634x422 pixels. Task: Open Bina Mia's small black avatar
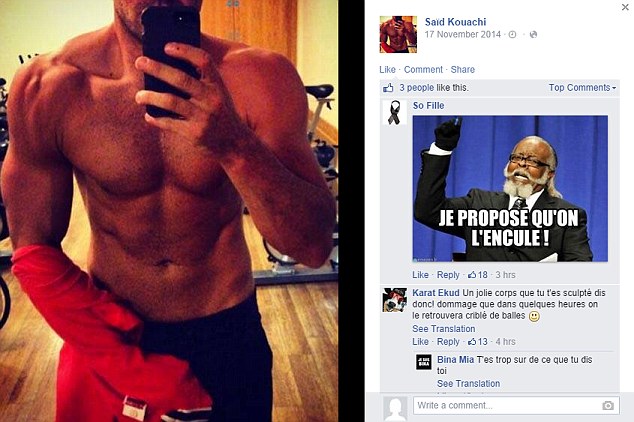424,362
